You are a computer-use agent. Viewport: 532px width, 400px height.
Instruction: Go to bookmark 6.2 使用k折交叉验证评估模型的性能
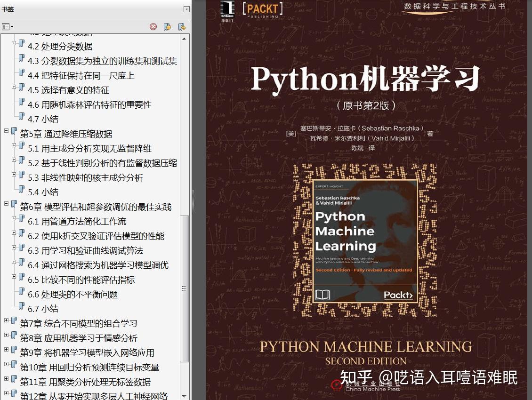pos(96,236)
